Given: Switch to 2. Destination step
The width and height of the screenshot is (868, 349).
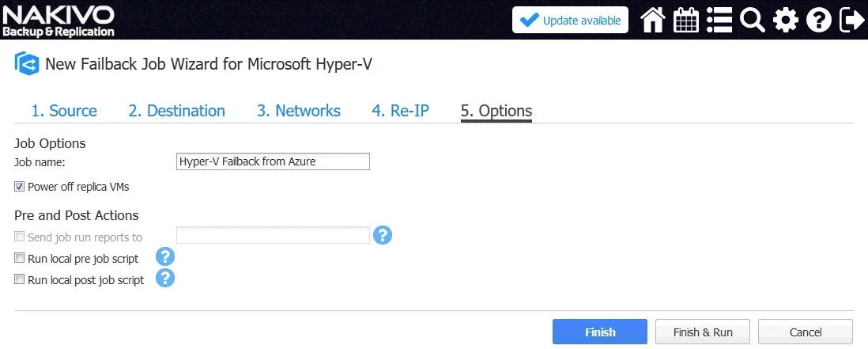Looking at the screenshot, I should coord(176,111).
